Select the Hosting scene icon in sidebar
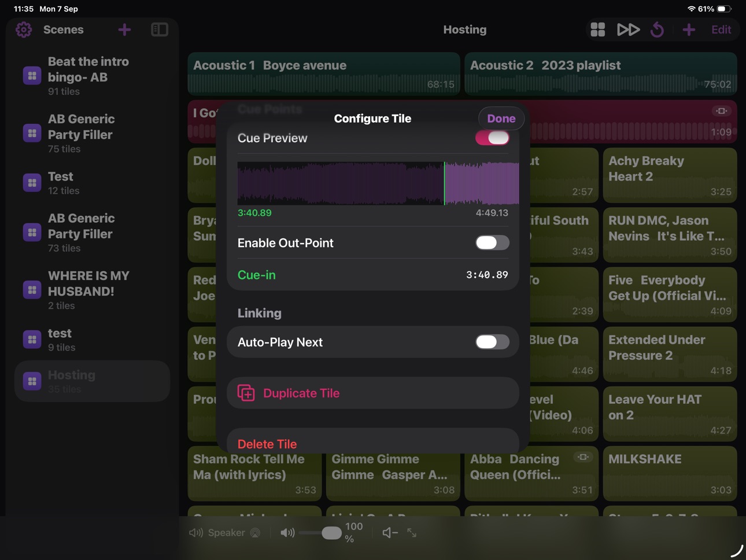The image size is (746, 560). point(32,381)
